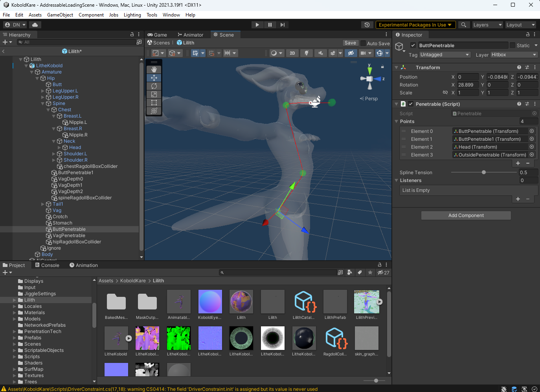This screenshot has width=540, height=392.
Task: Select the Rotate tool
Action: (x=154, y=86)
